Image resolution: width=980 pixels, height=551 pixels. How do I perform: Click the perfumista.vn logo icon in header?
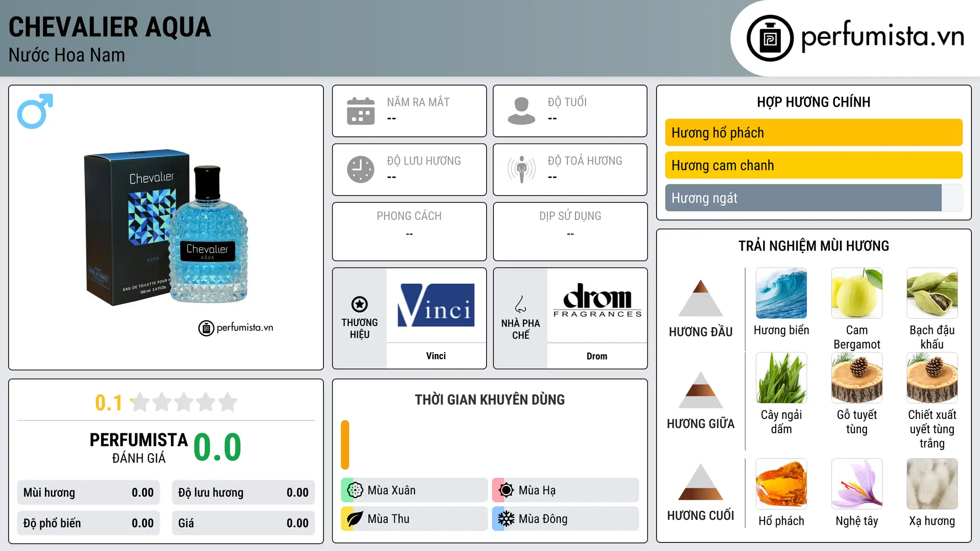770,38
